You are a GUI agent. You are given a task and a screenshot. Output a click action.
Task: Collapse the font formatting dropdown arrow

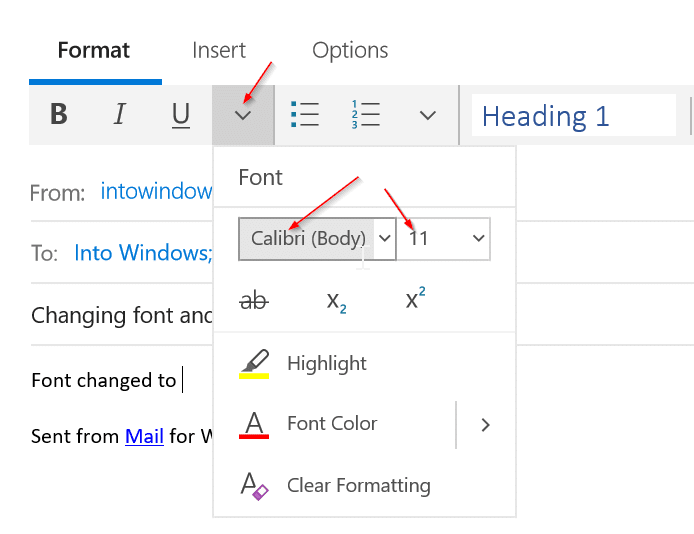pyautogui.click(x=243, y=115)
